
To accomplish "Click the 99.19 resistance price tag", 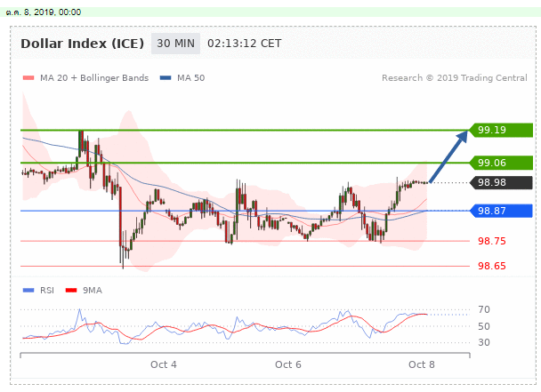I will click(x=501, y=131).
